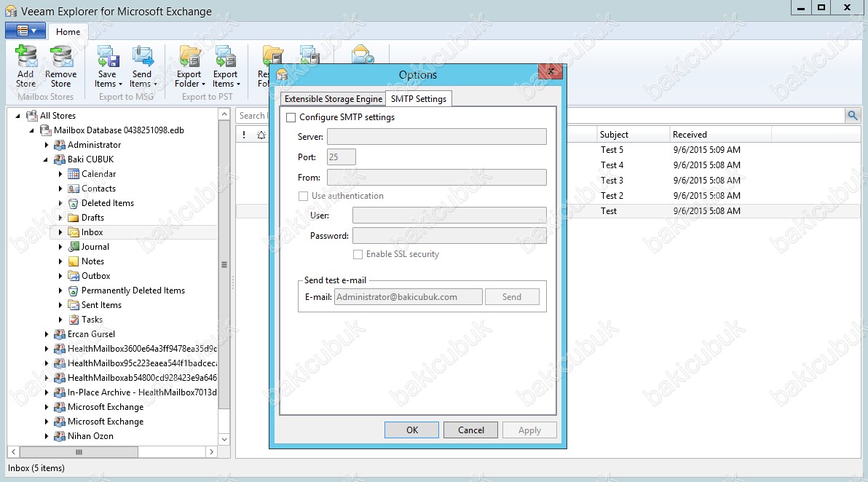Select the Outbox folder icon
This screenshot has width=868, height=482.
tap(73, 276)
